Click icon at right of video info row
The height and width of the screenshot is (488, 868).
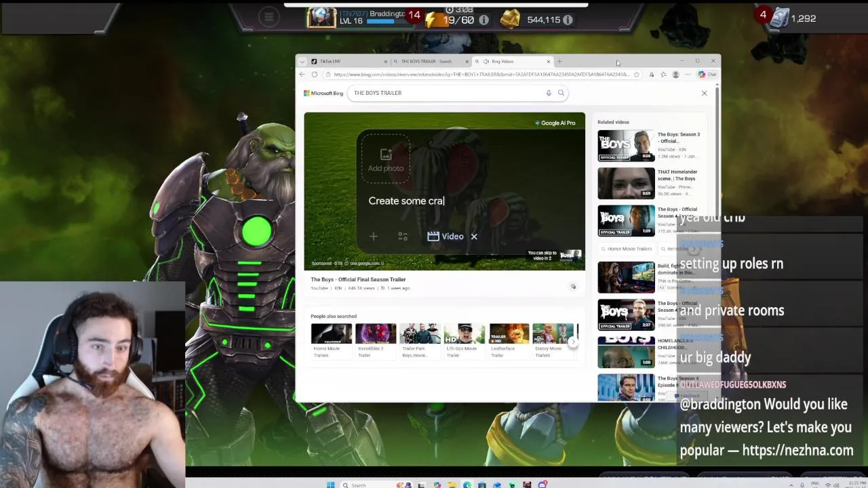pos(573,287)
